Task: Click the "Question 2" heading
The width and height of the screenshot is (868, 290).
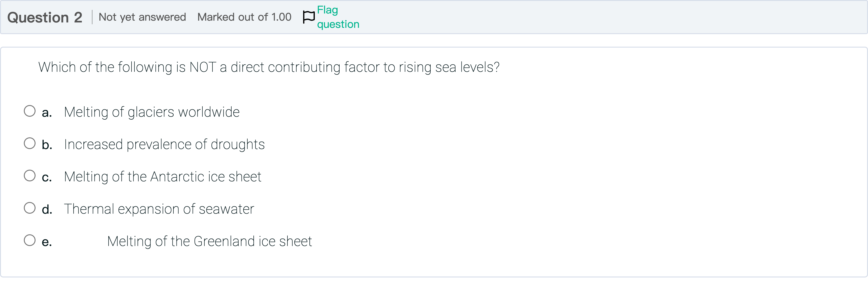Action: (x=45, y=17)
